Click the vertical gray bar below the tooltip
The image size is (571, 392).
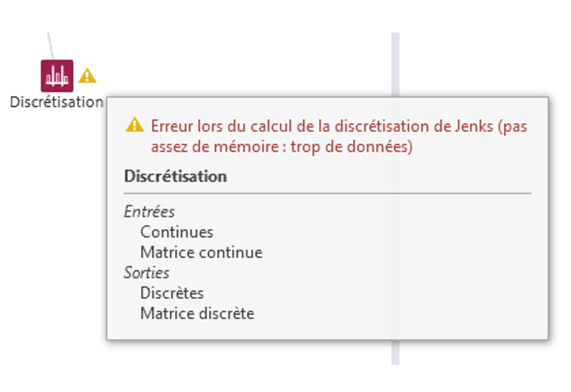pyautogui.click(x=395, y=352)
